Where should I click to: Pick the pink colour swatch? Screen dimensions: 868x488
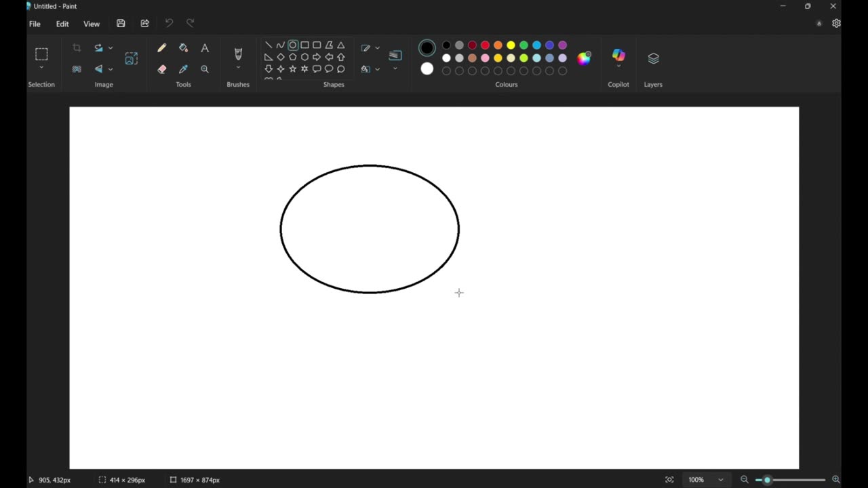485,58
